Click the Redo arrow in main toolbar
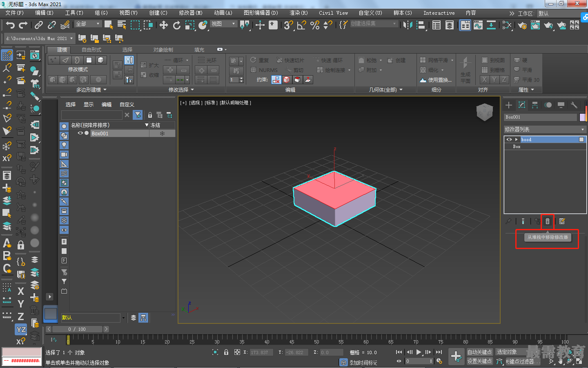The width and height of the screenshot is (588, 368). click(x=23, y=25)
